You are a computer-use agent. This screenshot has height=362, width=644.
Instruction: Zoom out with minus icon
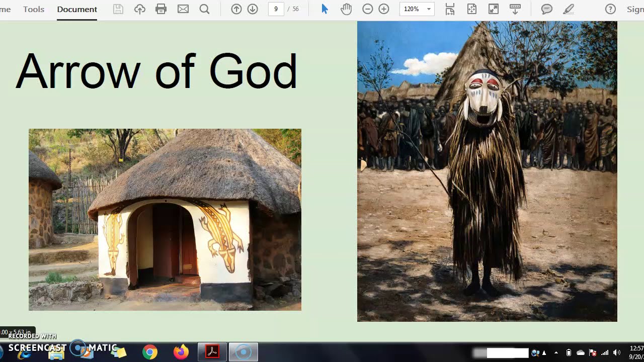click(368, 9)
